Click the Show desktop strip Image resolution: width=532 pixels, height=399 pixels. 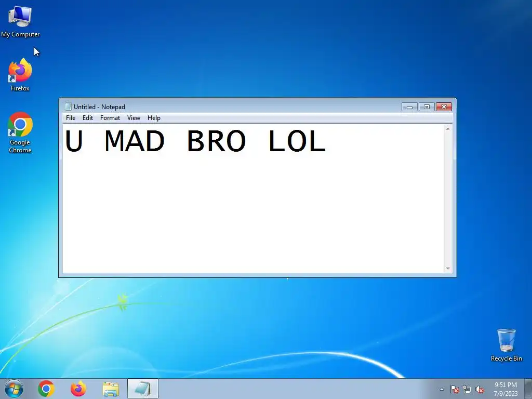point(528,389)
